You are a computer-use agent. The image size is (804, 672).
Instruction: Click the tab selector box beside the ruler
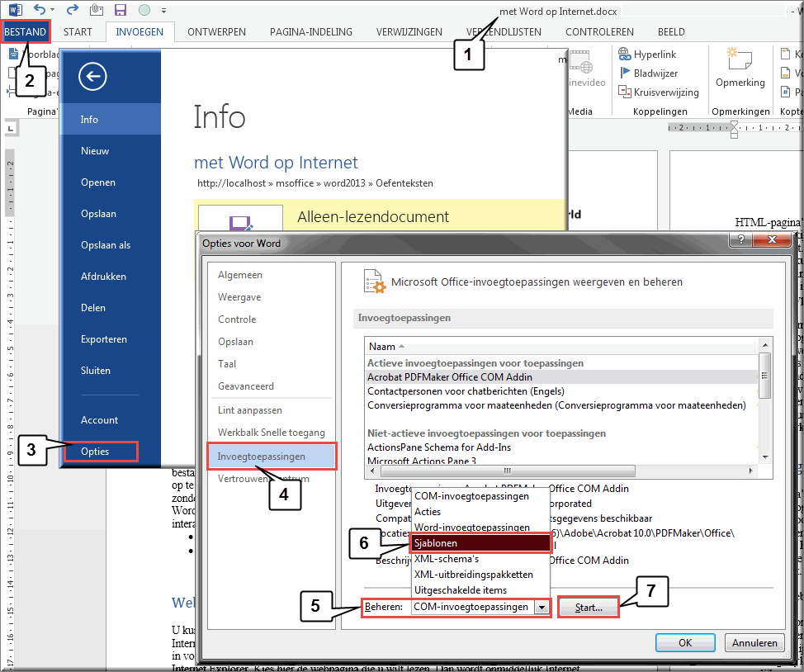point(11,128)
